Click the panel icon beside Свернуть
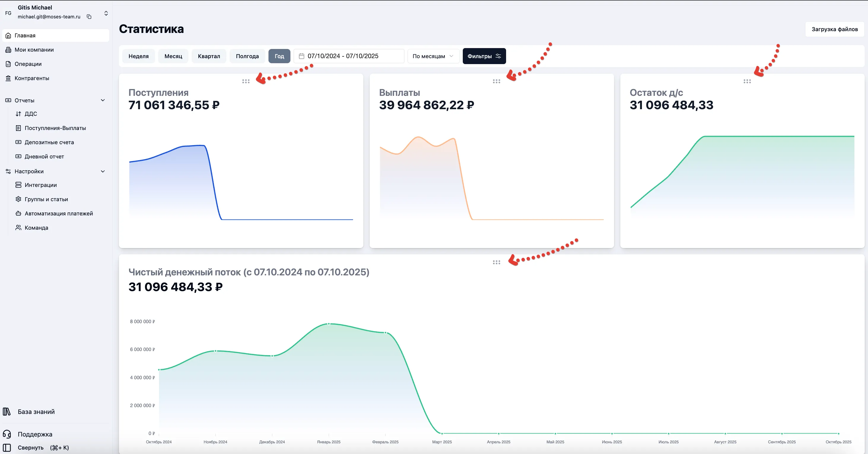 coord(7,447)
